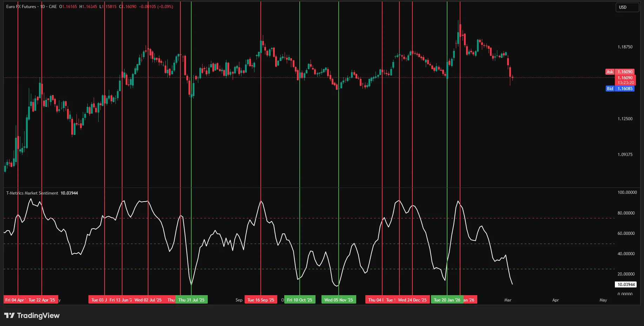This screenshot has width=644, height=326.
Task: Open the USD currency selector
Action: coord(627,7)
